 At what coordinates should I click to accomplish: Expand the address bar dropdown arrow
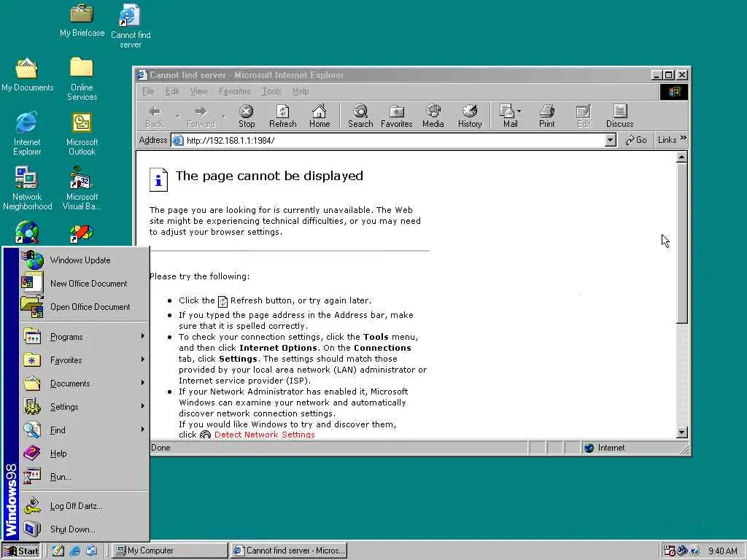tap(611, 140)
